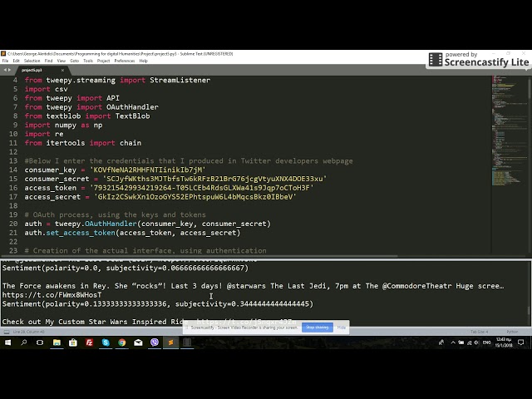
Task: Click the Screencastify film taskbar icon
Action: click(187, 342)
